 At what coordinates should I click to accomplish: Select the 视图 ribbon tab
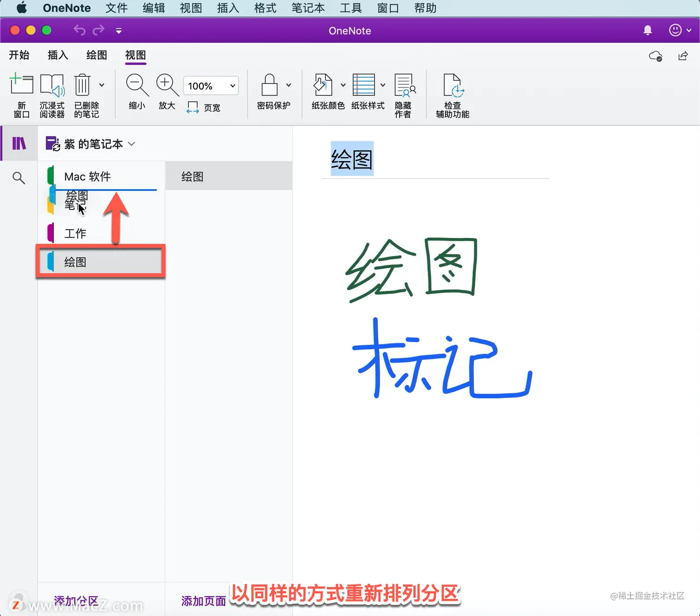(x=136, y=55)
